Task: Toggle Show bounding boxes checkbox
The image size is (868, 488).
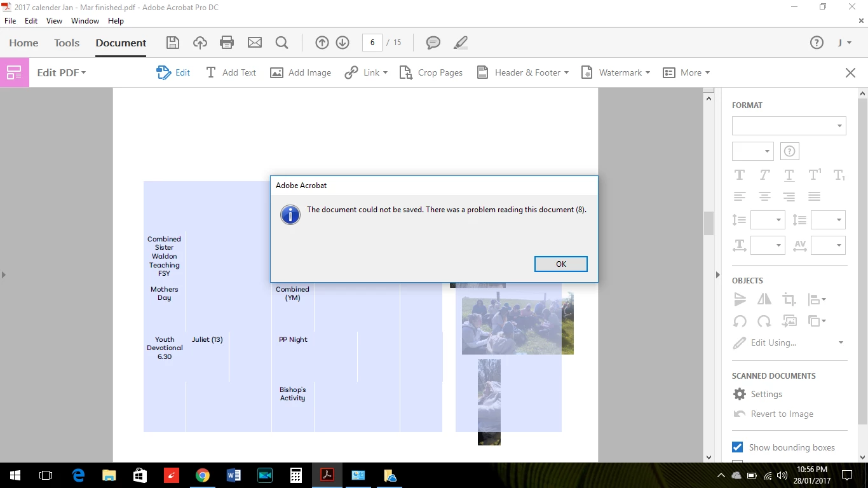Action: coord(737,447)
